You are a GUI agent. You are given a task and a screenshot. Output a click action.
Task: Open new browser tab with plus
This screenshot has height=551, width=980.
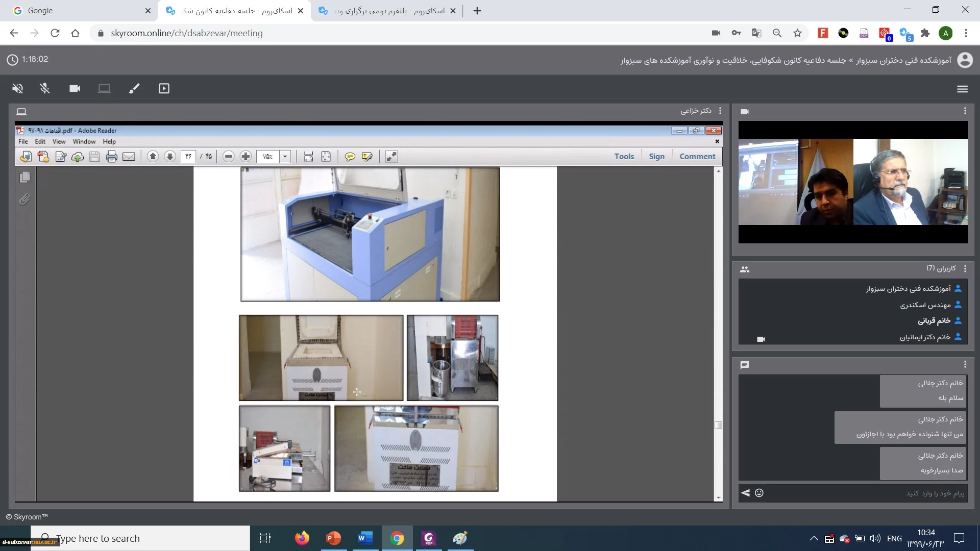pyautogui.click(x=477, y=11)
